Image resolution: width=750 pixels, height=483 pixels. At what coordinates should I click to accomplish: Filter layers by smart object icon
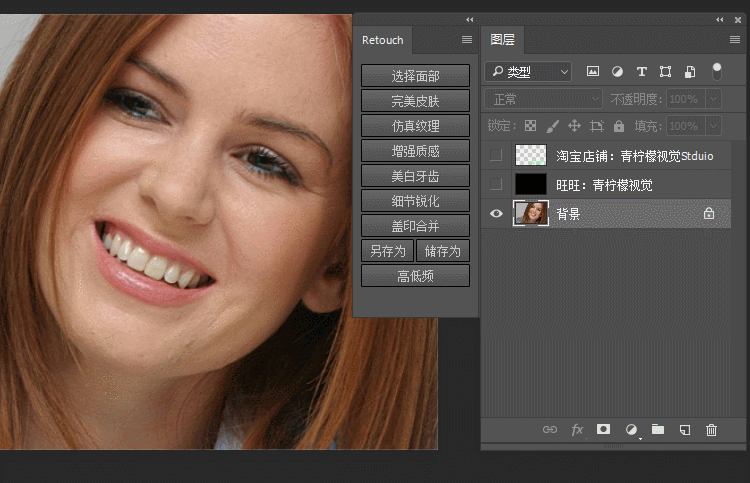pyautogui.click(x=690, y=72)
